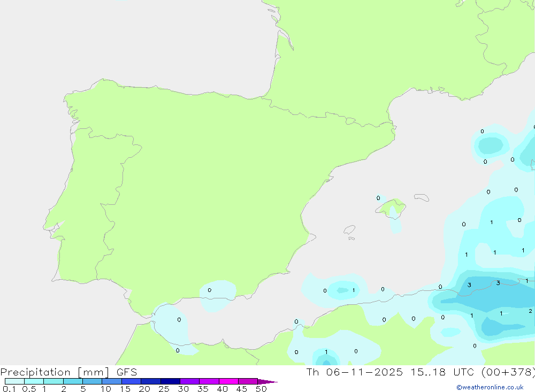Pick the 2–5 mm legend color swatch
Screen dimensions: 535x392
tap(73, 381)
